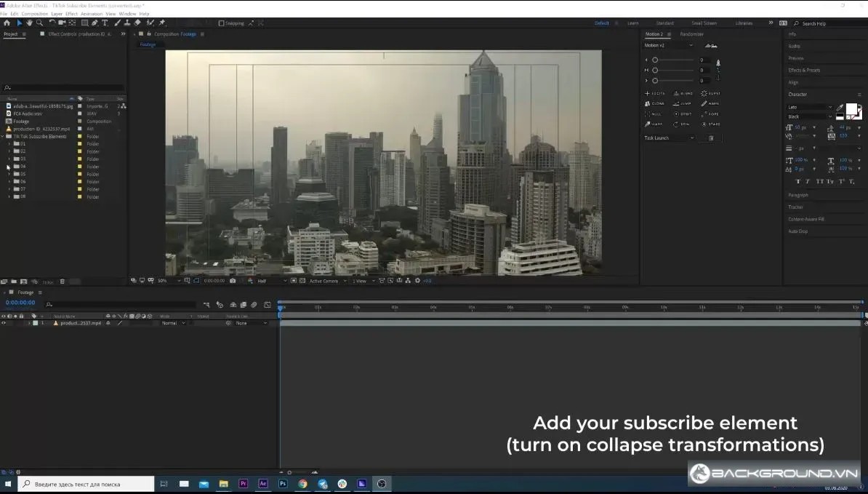Click the Excite tool in Motion panel

[x=655, y=94]
